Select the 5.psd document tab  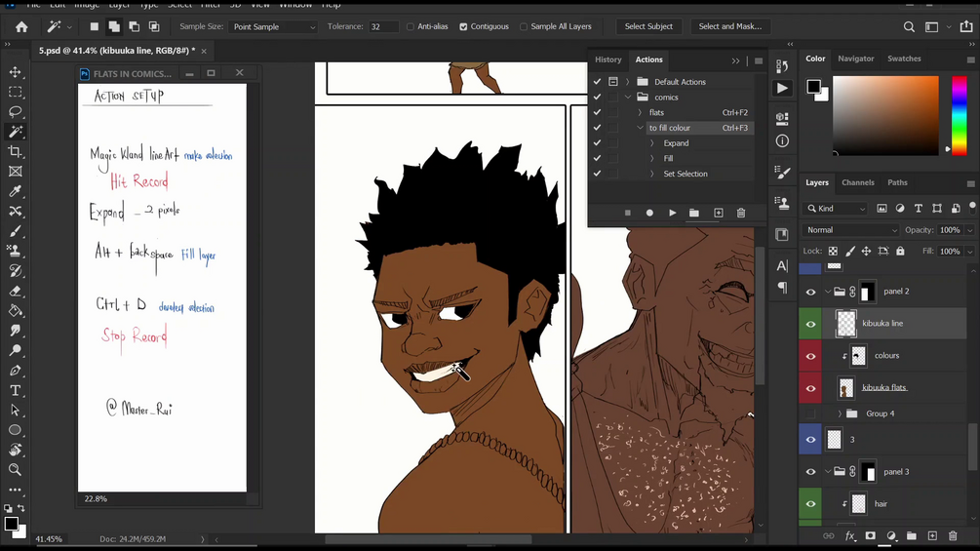117,51
